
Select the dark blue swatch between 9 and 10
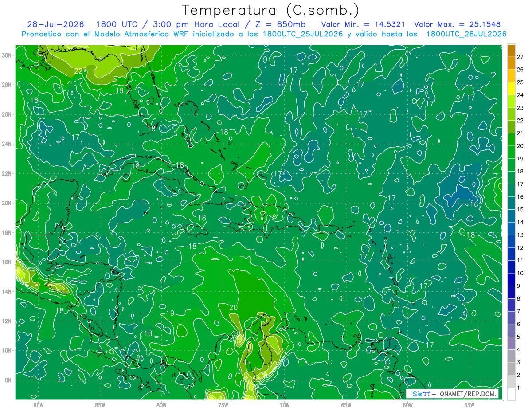point(511,279)
